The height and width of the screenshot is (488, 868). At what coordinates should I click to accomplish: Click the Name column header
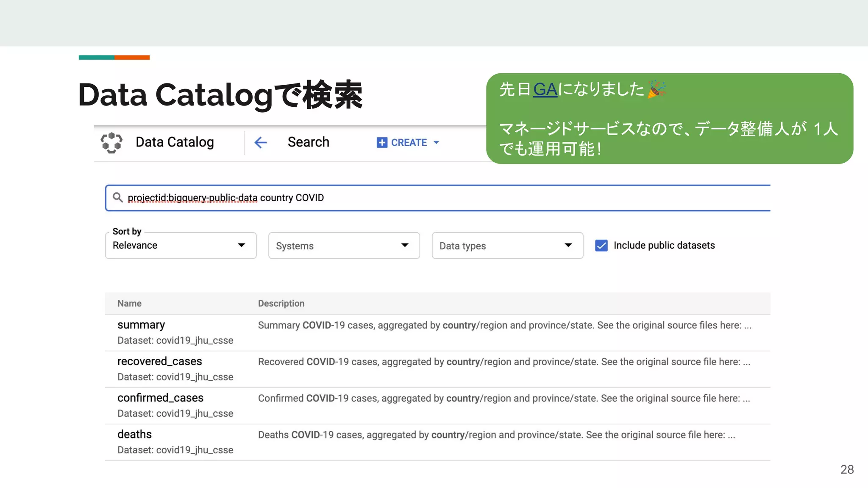[129, 303]
